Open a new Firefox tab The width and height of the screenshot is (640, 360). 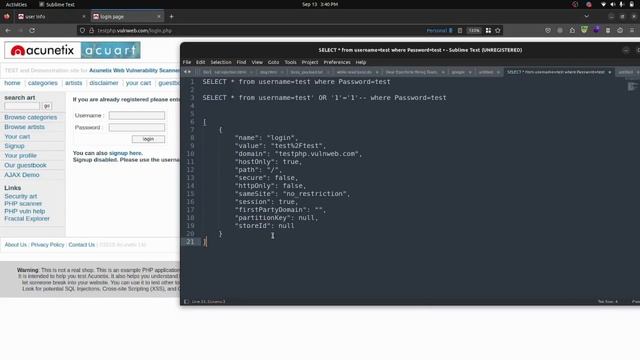pyautogui.click(x=171, y=16)
